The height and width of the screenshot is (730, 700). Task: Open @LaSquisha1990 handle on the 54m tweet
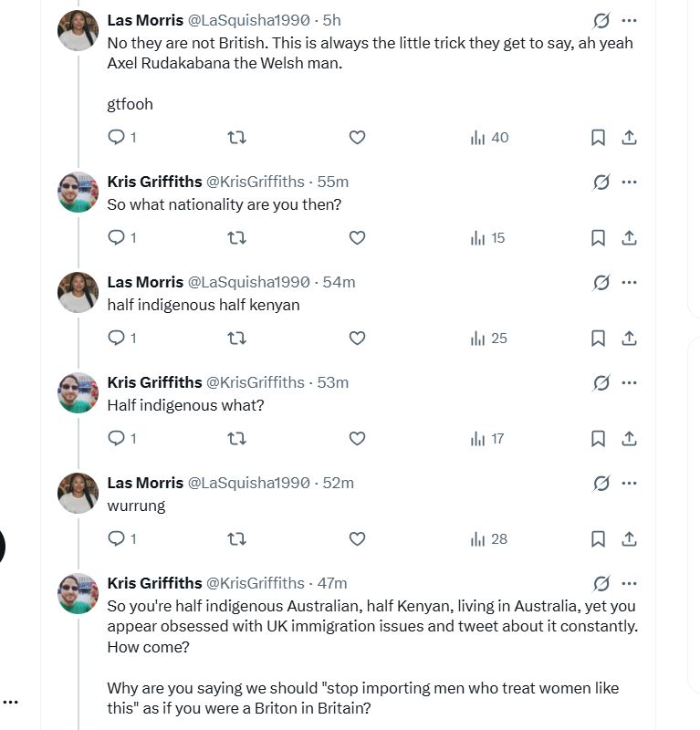(x=249, y=282)
